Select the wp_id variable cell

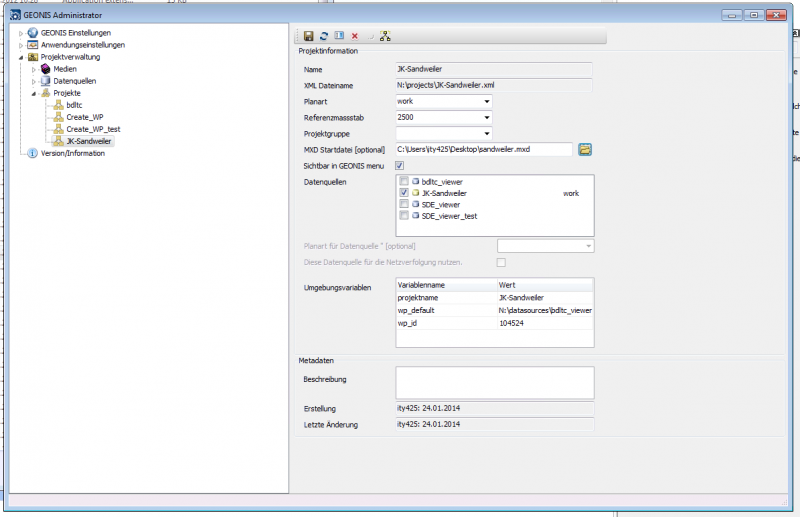(446, 323)
